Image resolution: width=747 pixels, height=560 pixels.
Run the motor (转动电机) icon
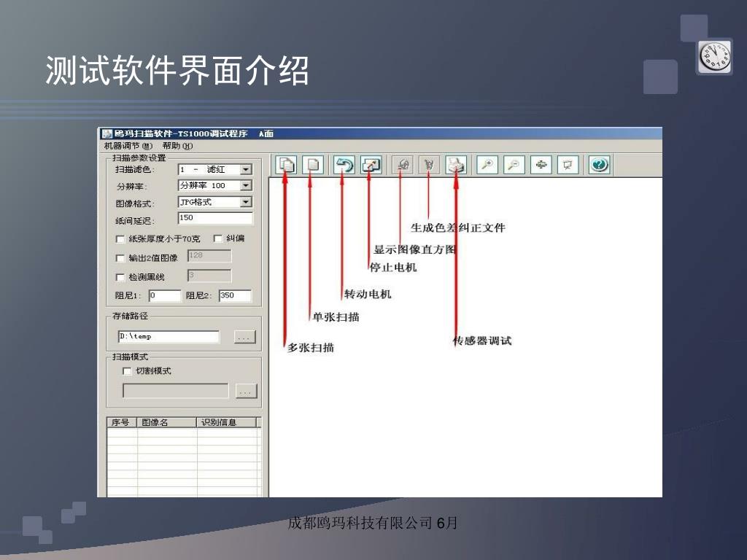344,166
